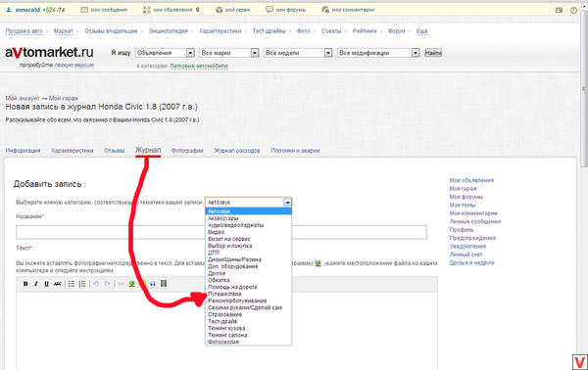Click the insert video filmstrip icon
This screenshot has width=588, height=370.
164,283
